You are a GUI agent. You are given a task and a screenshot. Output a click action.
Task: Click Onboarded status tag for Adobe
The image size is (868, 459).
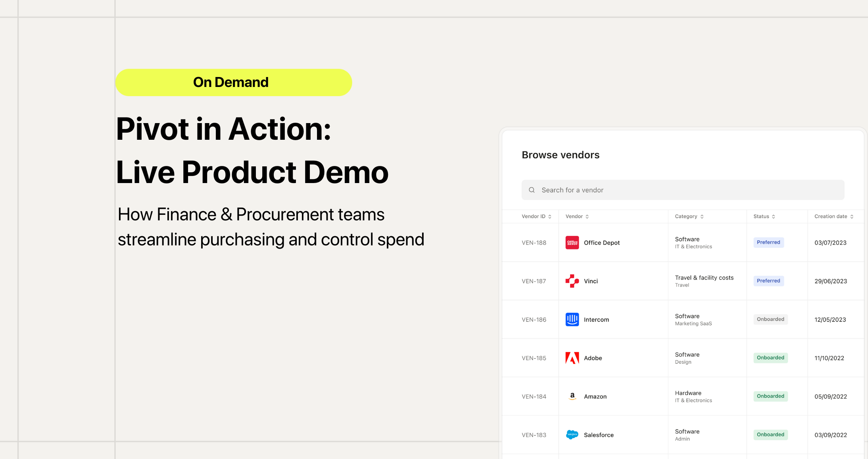tap(770, 358)
